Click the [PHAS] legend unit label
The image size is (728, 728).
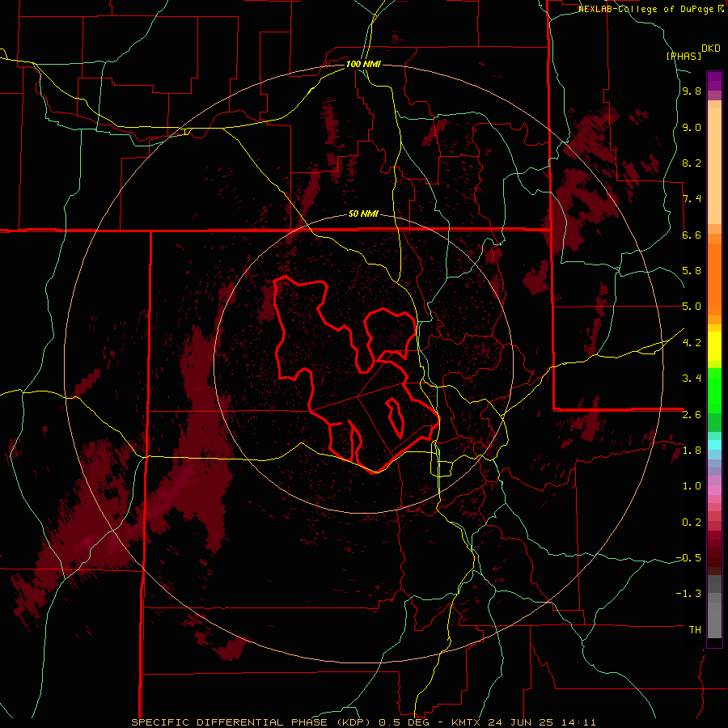684,56
